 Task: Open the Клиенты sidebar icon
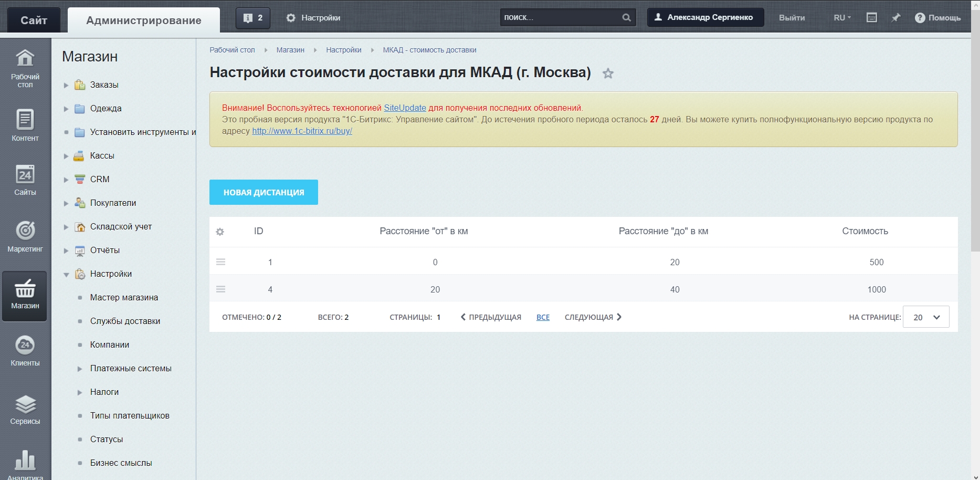[x=25, y=351]
